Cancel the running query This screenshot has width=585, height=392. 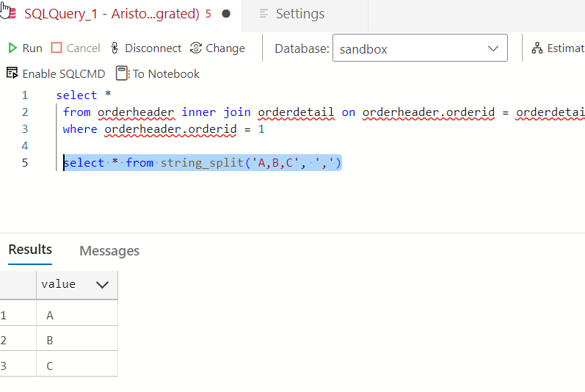click(x=76, y=48)
